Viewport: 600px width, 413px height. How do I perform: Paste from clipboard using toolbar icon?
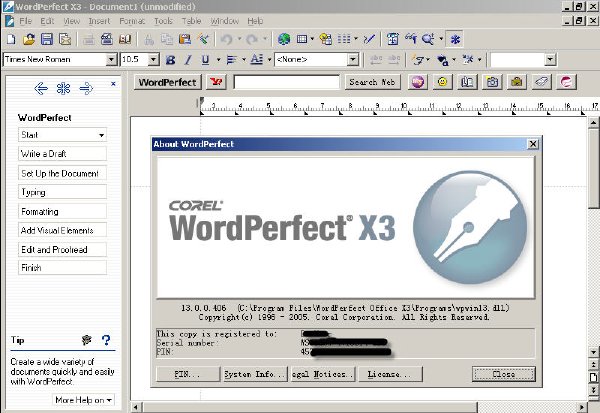pos(185,39)
